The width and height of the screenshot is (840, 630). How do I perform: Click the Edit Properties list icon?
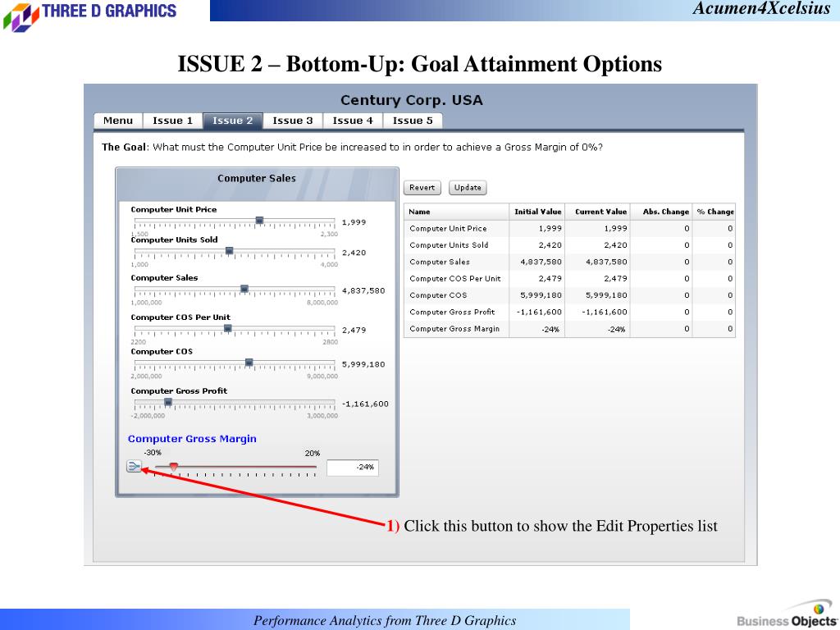tap(134, 466)
